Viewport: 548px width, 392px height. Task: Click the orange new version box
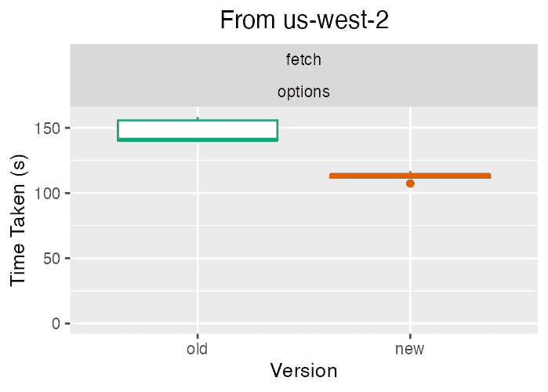[x=410, y=176]
